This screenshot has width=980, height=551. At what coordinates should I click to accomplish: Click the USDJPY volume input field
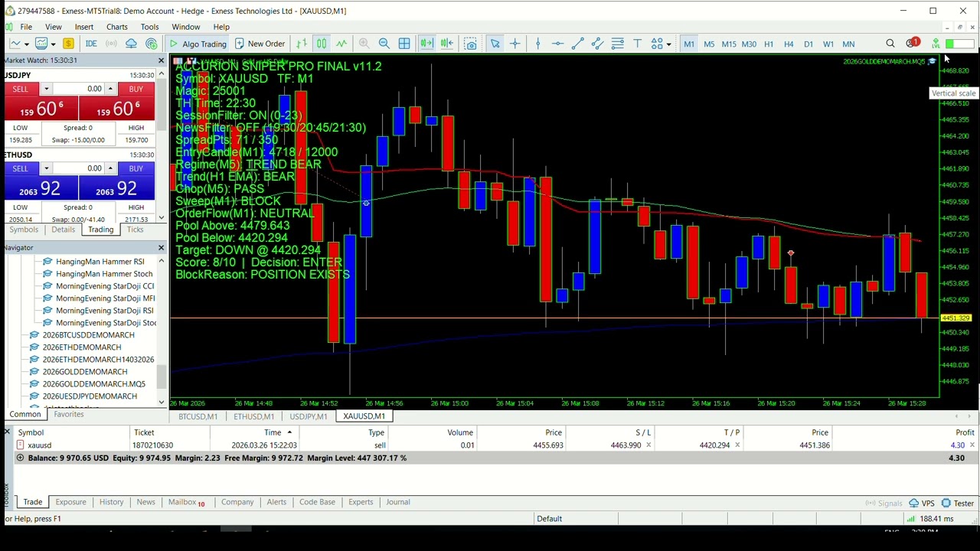pos(78,89)
